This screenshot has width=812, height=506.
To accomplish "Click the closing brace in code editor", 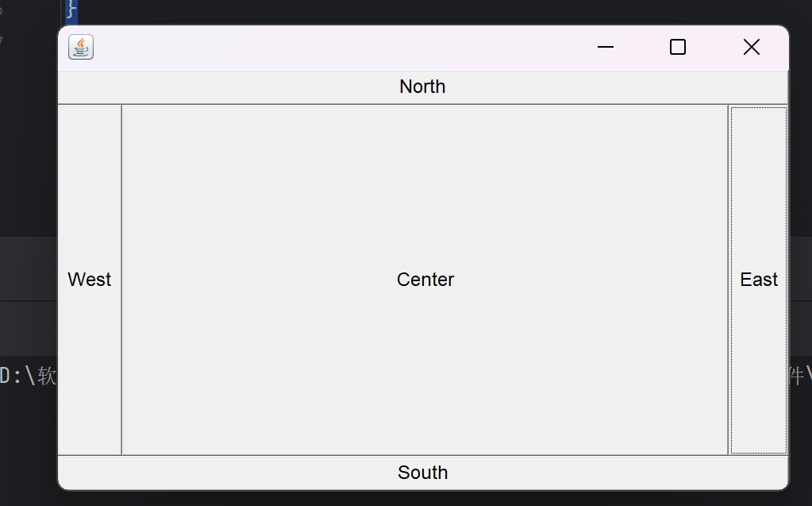I will click(x=71, y=10).
